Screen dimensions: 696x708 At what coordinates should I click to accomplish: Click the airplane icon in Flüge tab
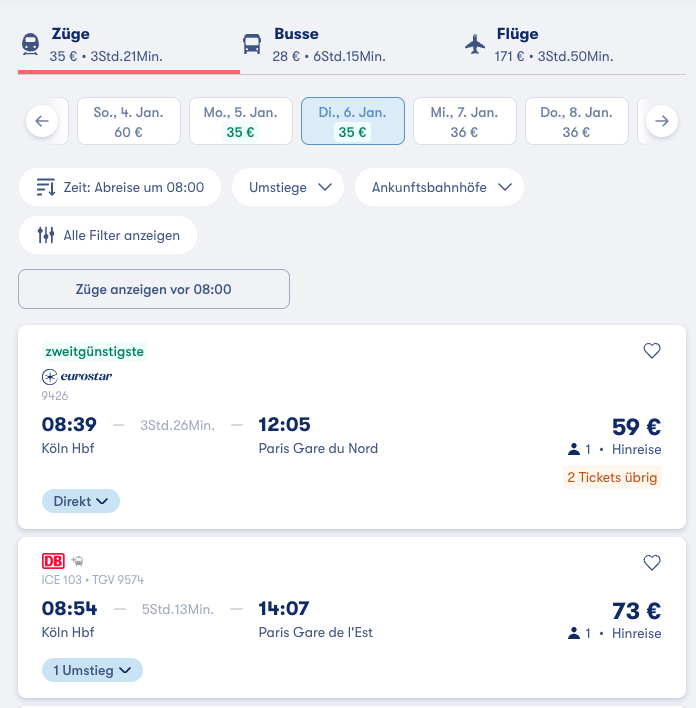point(475,44)
